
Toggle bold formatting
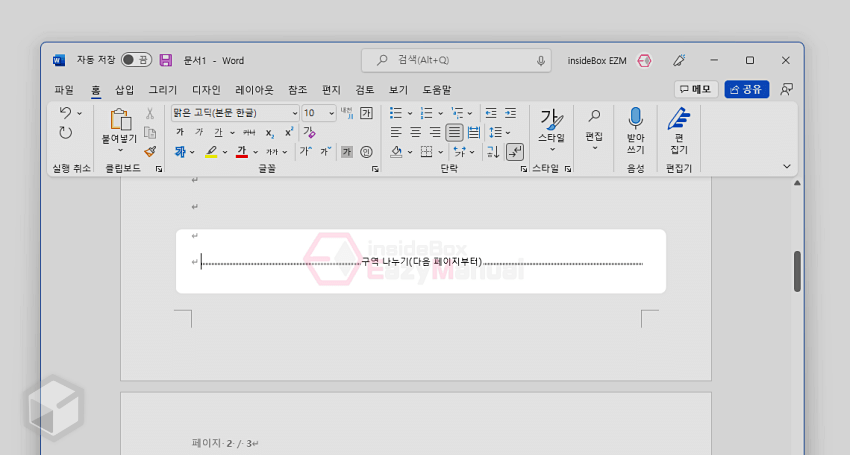(x=180, y=132)
